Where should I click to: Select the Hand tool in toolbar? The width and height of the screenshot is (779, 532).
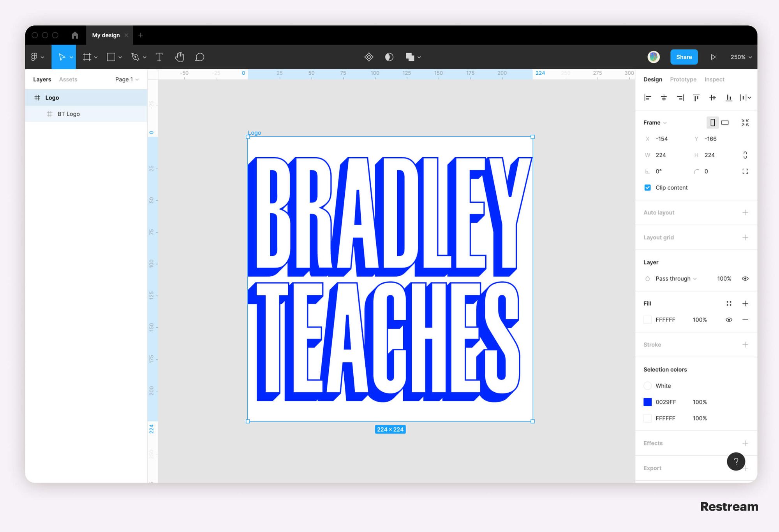point(179,57)
